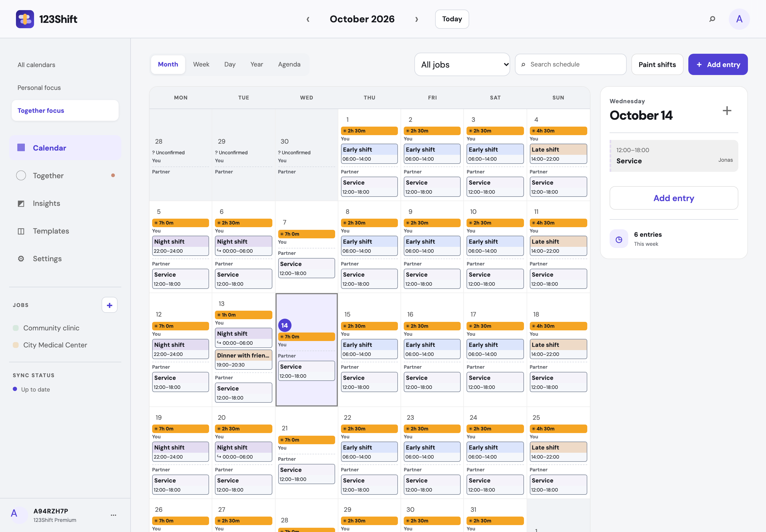Open Dinner with friends event on 13

(243, 359)
